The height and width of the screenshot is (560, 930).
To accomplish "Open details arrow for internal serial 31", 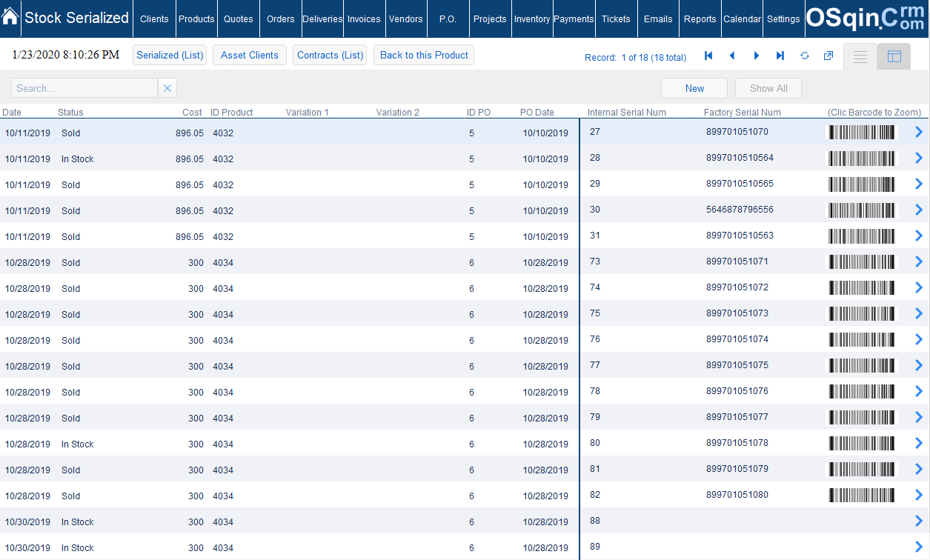I will pyautogui.click(x=919, y=236).
